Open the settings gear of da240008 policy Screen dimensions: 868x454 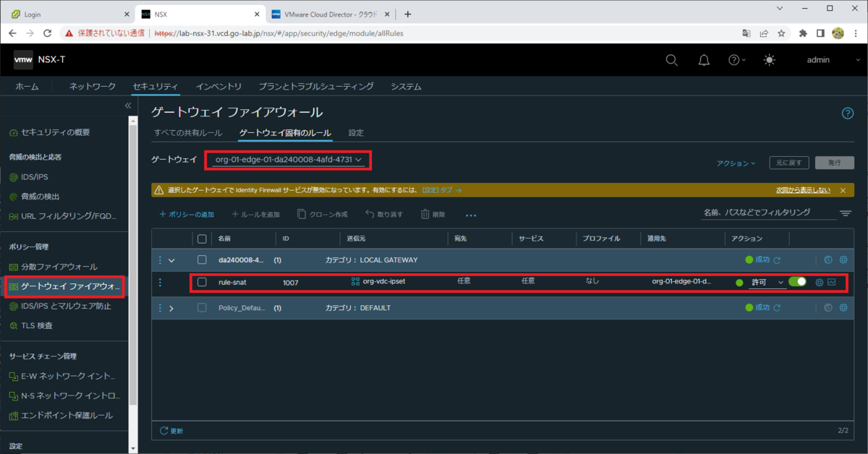[x=843, y=260]
